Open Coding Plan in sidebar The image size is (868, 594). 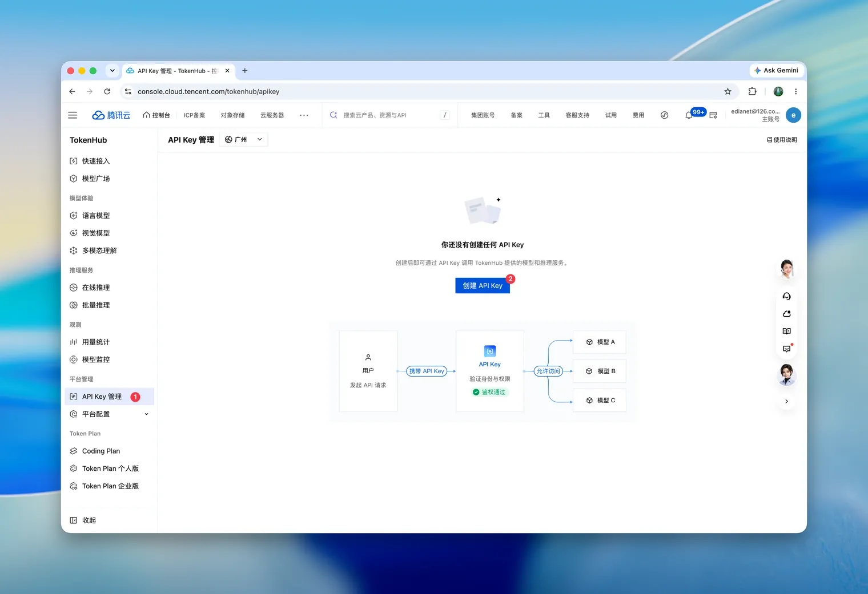coord(109,451)
